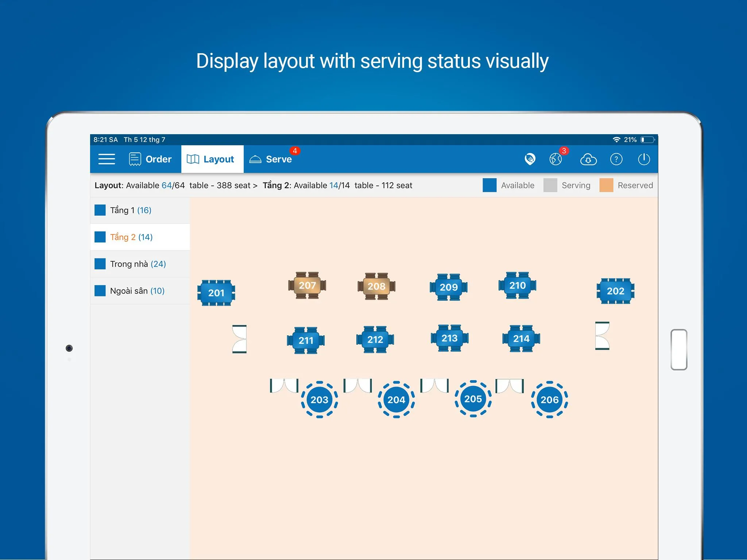Select the globe/language icon
The height and width of the screenshot is (560, 747).
point(559,159)
